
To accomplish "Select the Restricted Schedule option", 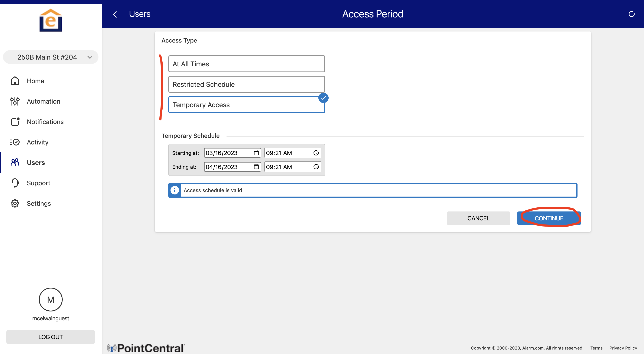I will click(x=247, y=84).
